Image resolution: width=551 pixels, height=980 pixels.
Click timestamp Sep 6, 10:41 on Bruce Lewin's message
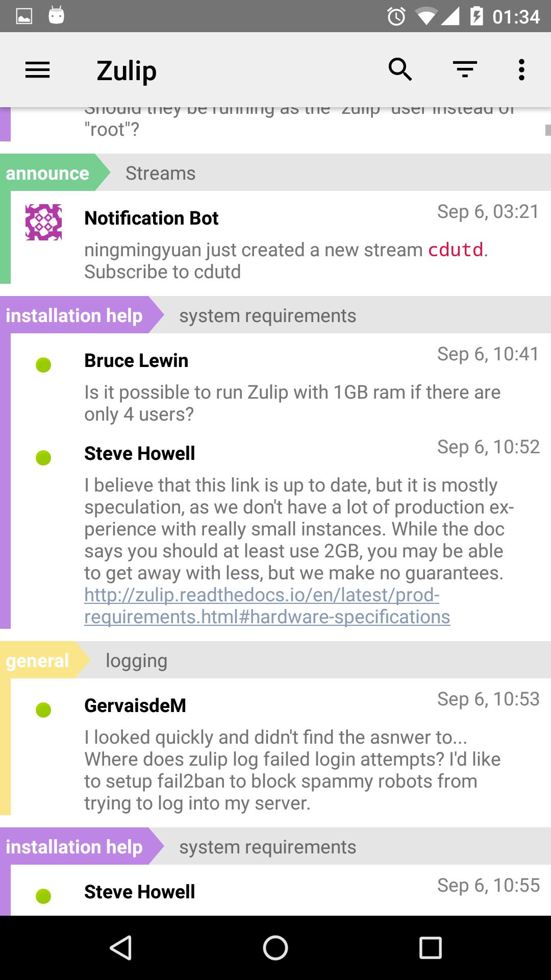488,353
